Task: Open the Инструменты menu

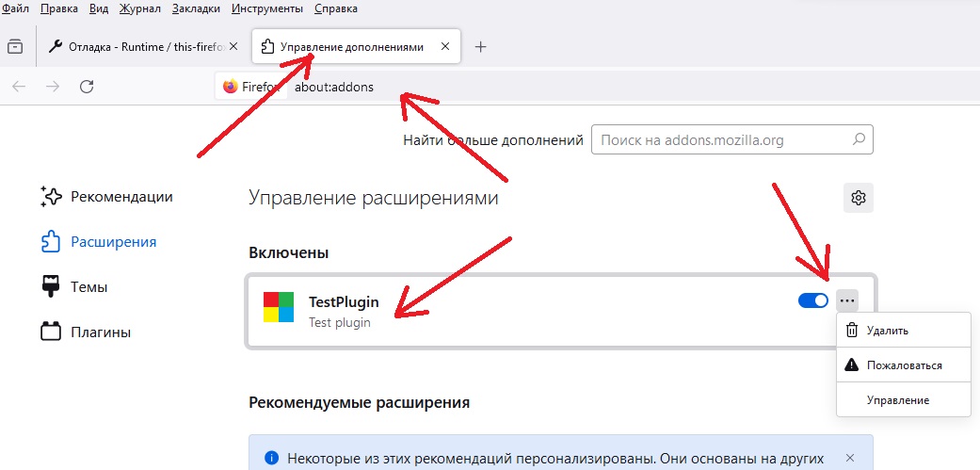Action: (266, 8)
